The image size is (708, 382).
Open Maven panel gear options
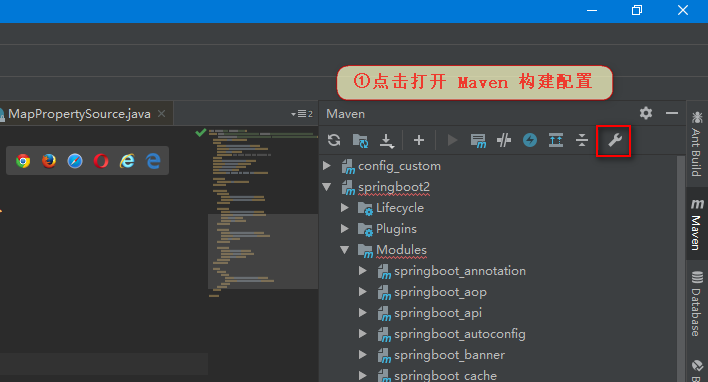pyautogui.click(x=646, y=113)
